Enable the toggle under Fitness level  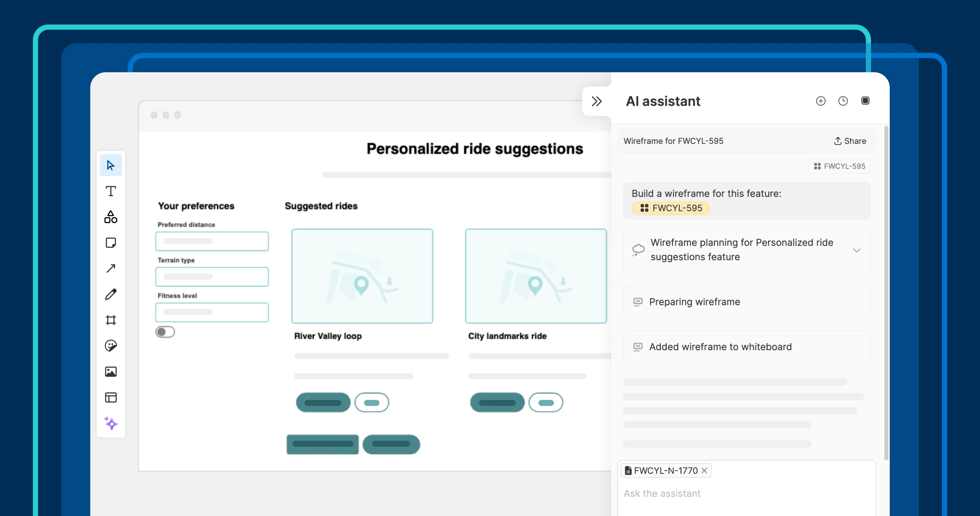click(165, 332)
